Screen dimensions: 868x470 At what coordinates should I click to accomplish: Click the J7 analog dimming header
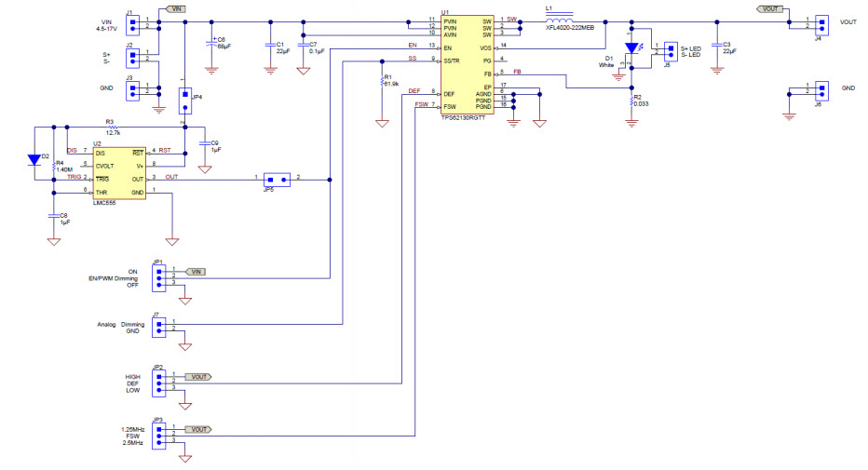pos(161,326)
